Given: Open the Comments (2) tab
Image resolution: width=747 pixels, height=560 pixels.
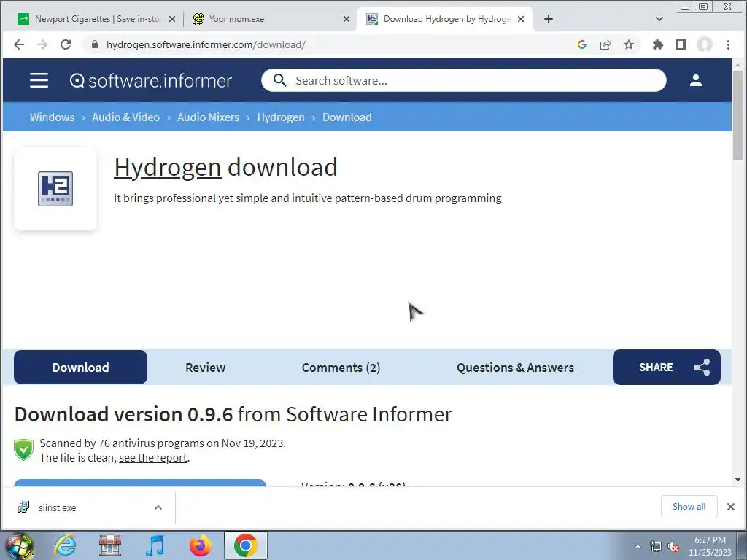Looking at the screenshot, I should 341,367.
